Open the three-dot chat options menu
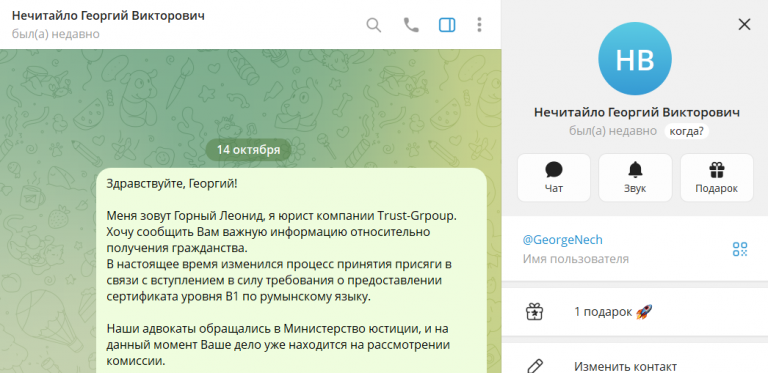Viewport: 768px width, 373px height. click(480, 25)
